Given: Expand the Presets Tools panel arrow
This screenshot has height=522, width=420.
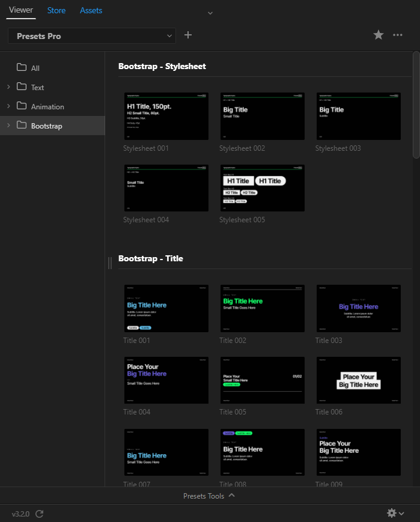Looking at the screenshot, I should click(x=232, y=496).
